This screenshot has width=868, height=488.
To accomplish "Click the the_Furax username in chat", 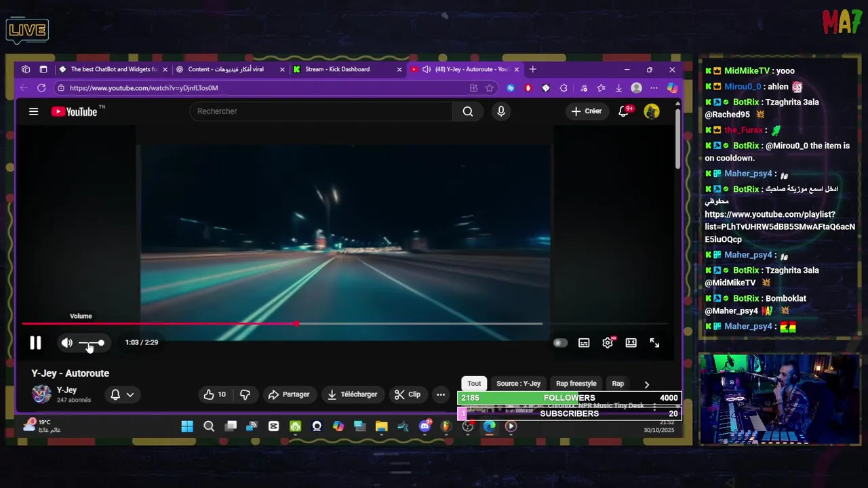I will (x=743, y=130).
